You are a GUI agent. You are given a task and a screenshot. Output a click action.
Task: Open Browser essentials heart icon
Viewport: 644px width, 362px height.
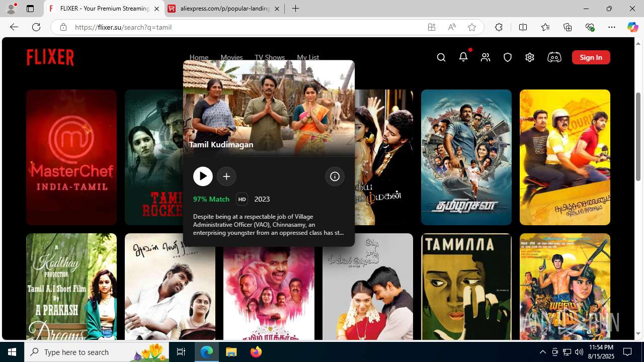[590, 27]
